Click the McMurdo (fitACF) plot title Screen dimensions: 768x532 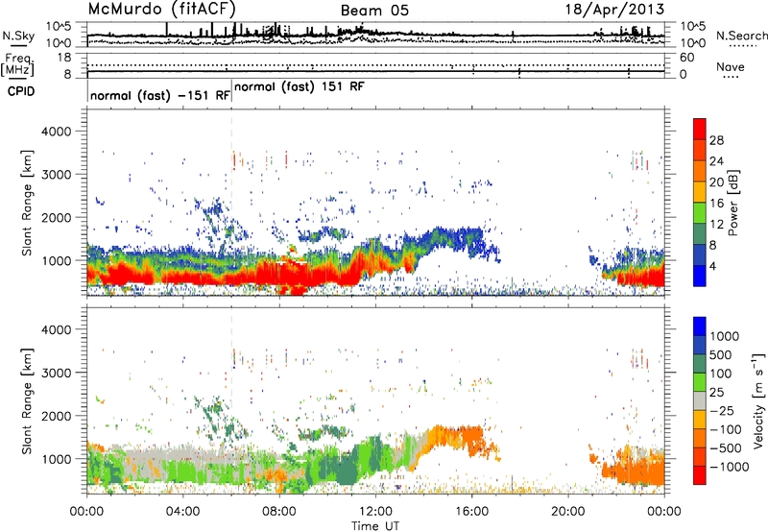[x=161, y=10]
